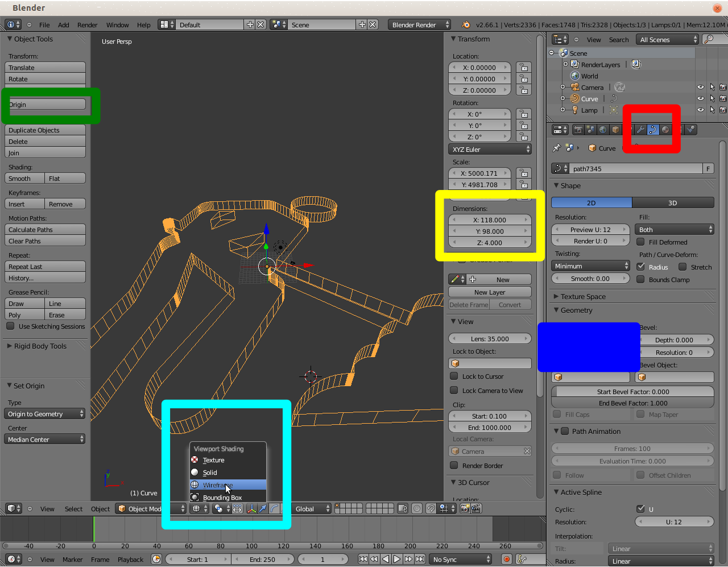Hide the Camera using its eye icon
728x567 pixels.
[x=701, y=87]
